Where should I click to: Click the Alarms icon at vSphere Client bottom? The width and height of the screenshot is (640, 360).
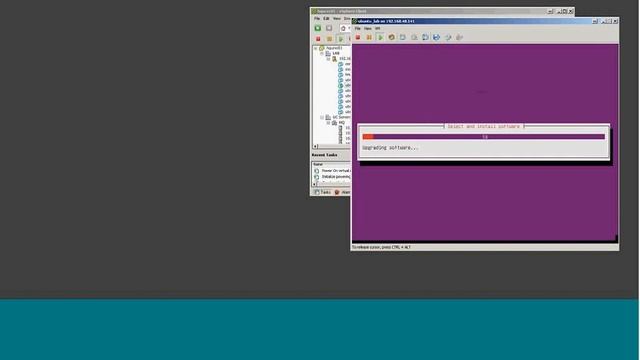[x=337, y=192]
